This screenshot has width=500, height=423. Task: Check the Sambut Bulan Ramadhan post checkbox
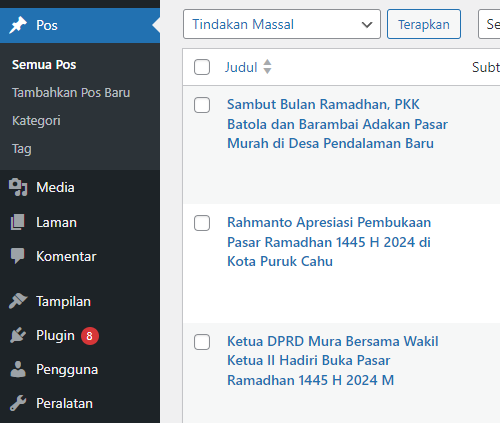pos(202,105)
